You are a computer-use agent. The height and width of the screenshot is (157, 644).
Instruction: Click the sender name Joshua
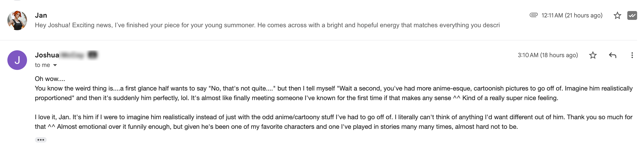[x=47, y=55]
